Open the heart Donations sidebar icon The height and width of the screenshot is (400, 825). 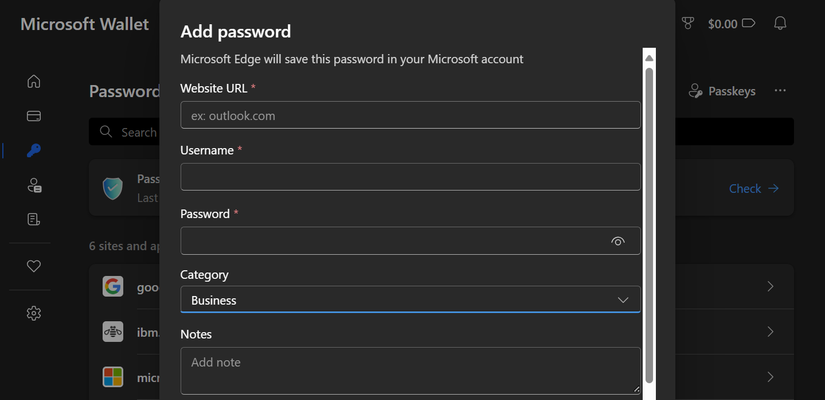point(33,266)
